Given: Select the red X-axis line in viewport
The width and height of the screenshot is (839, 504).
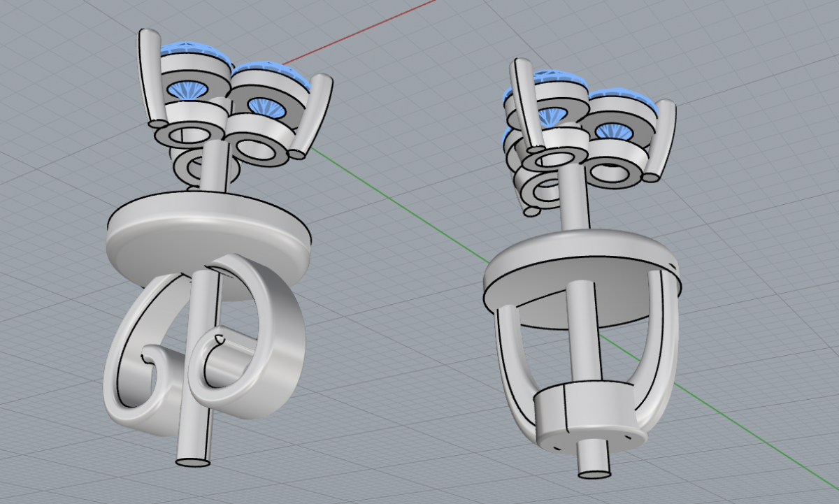Looking at the screenshot, I should pyautogui.click(x=364, y=28).
